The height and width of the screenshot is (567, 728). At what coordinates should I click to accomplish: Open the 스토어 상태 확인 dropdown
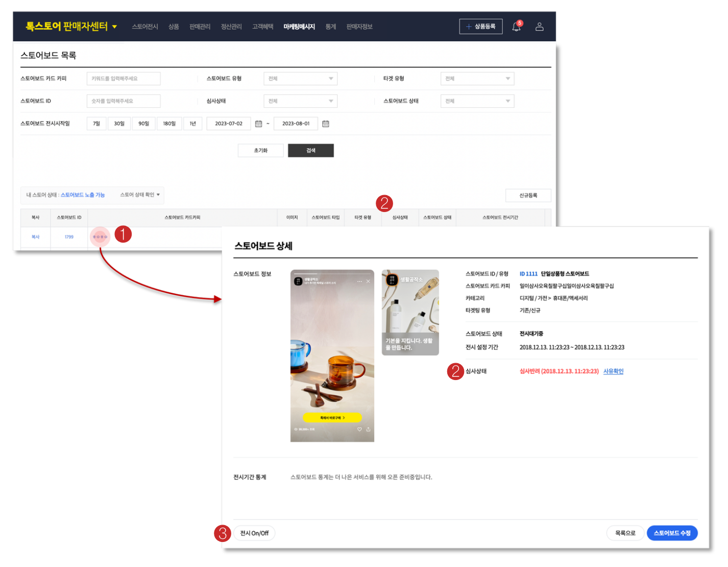point(140,195)
